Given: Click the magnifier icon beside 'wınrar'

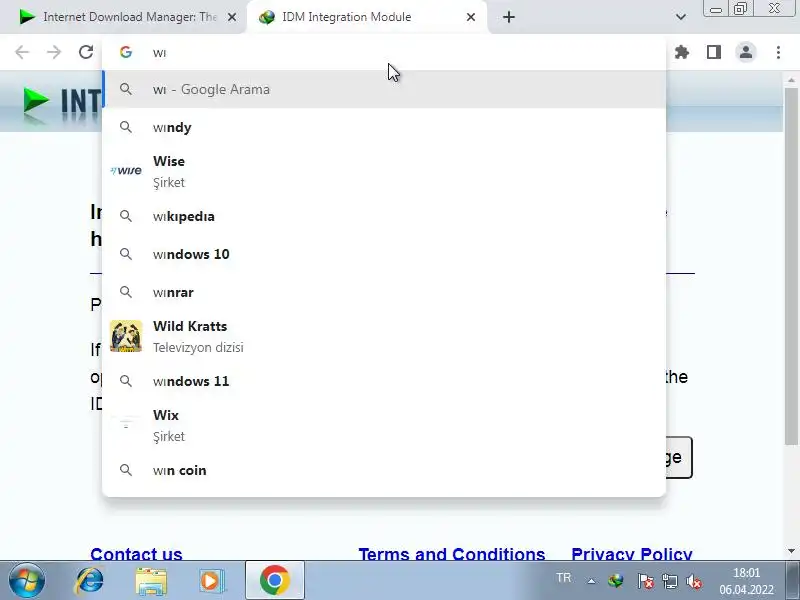Looking at the screenshot, I should tap(126, 292).
